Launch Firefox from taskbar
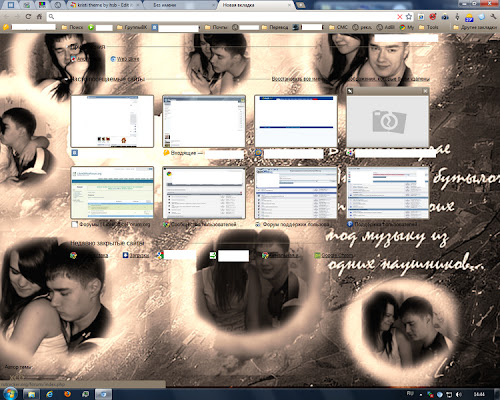 [67, 394]
